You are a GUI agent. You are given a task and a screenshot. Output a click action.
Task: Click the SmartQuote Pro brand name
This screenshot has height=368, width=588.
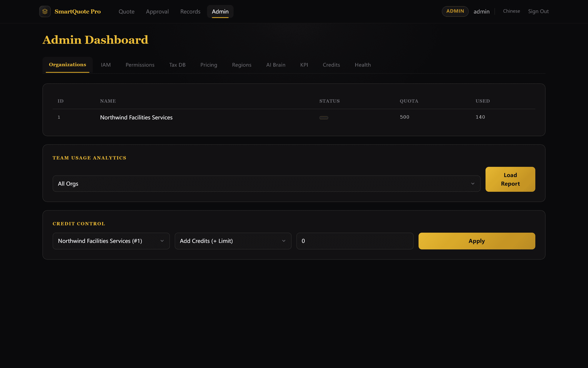[78, 11]
